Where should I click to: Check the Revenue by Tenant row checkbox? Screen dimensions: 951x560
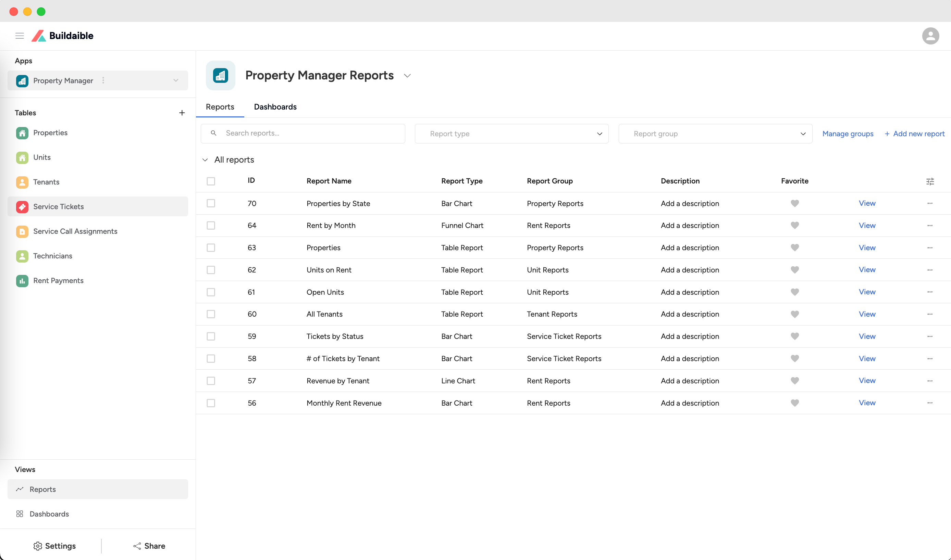[x=211, y=381]
